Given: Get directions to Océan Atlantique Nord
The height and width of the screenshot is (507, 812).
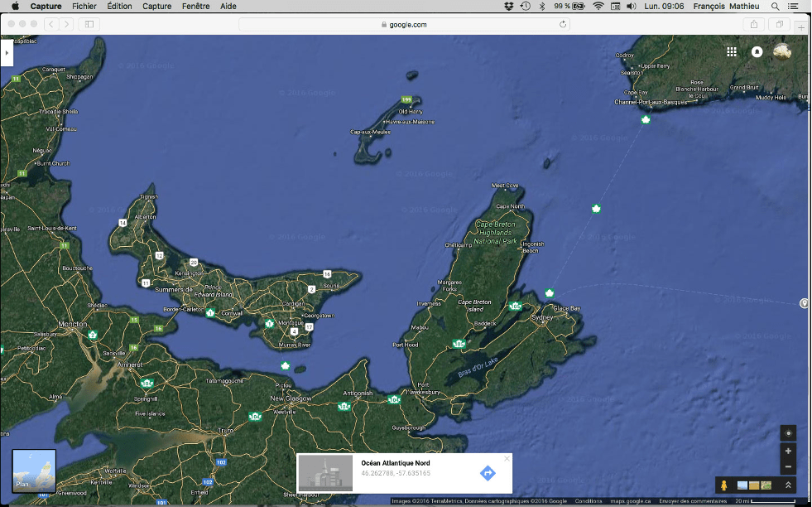Looking at the screenshot, I should click(488, 473).
